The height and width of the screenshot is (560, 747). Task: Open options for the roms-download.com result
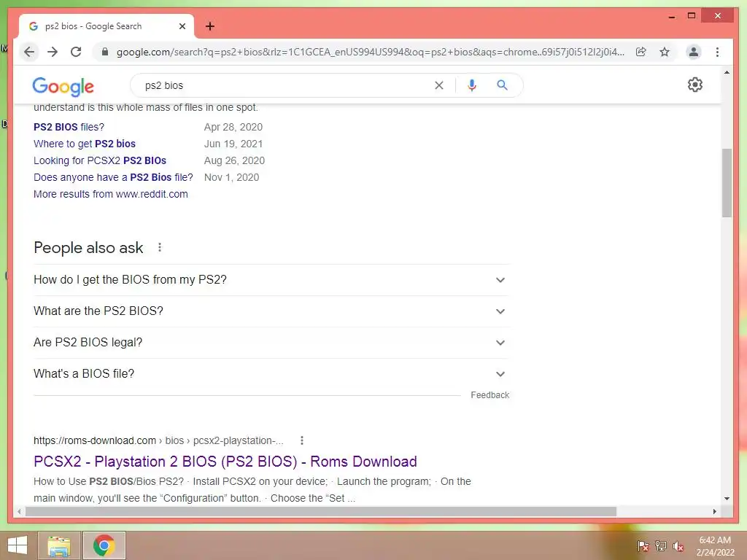301,440
